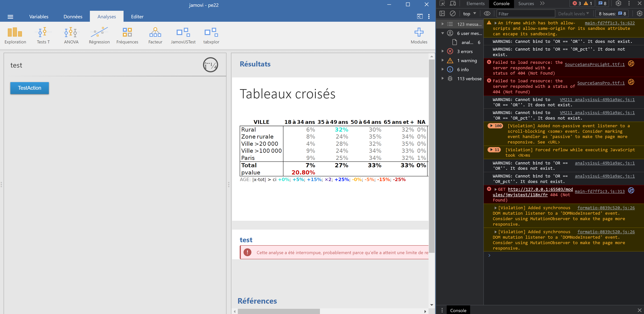Toggle the device toolbar in DevTools
Viewport: 644px width, 314px height.
(453, 4)
